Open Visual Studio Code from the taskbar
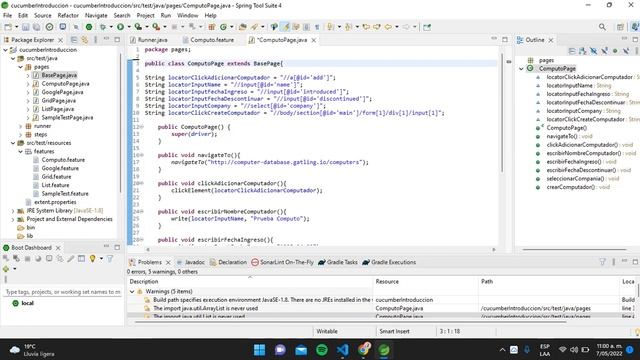 pos(342,350)
